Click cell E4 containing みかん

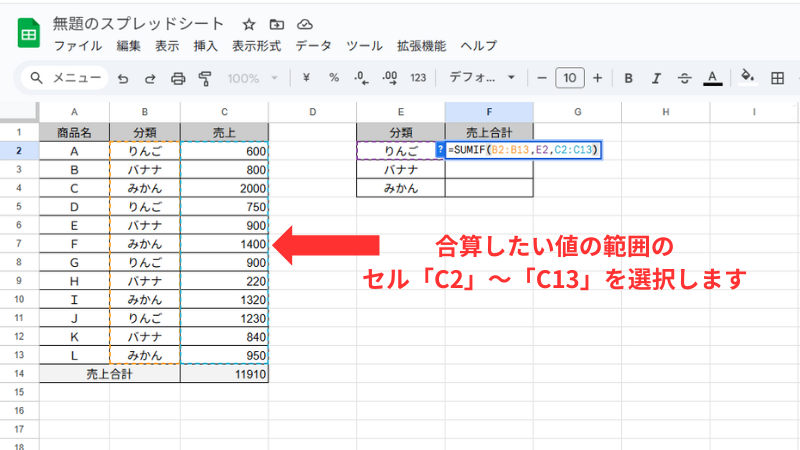click(x=401, y=188)
